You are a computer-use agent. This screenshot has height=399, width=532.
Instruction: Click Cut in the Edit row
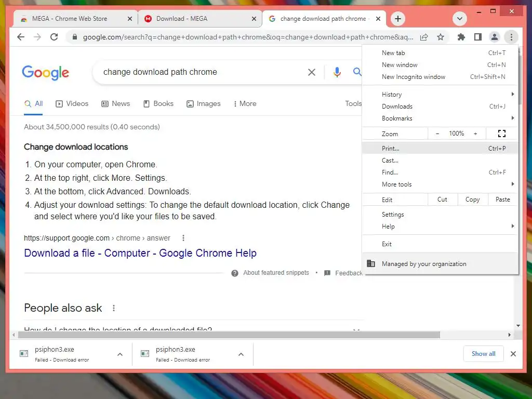click(x=443, y=199)
